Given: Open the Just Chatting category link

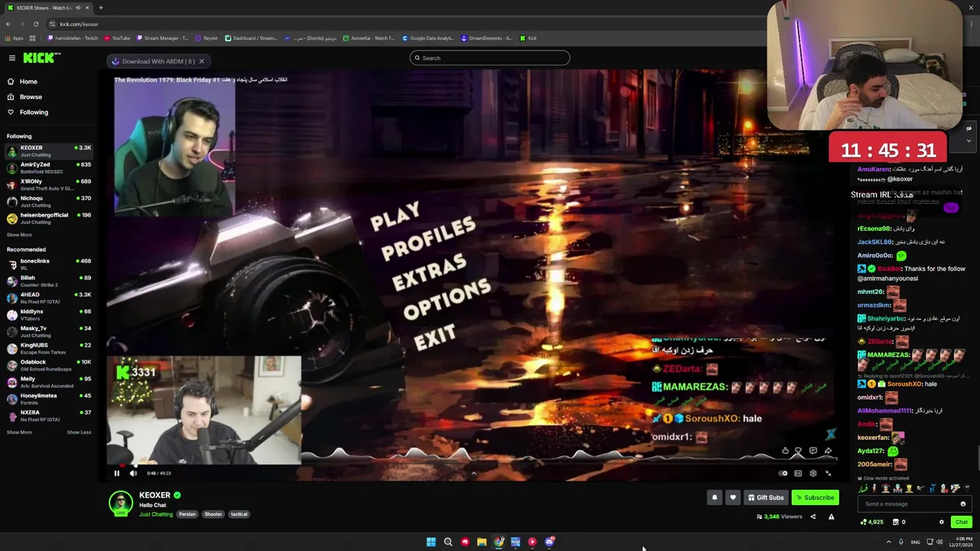Looking at the screenshot, I should pyautogui.click(x=156, y=514).
